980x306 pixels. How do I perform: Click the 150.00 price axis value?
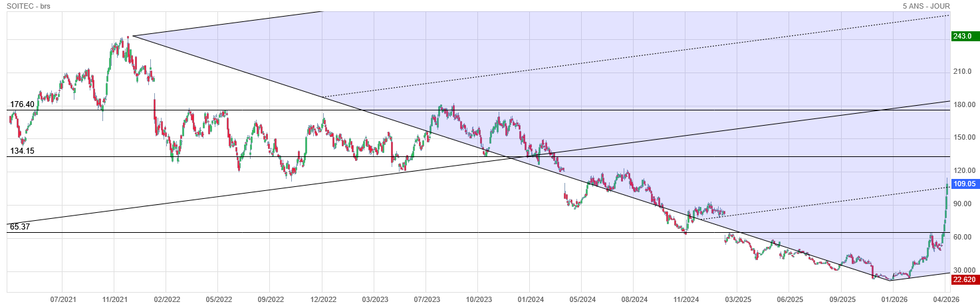click(964, 138)
